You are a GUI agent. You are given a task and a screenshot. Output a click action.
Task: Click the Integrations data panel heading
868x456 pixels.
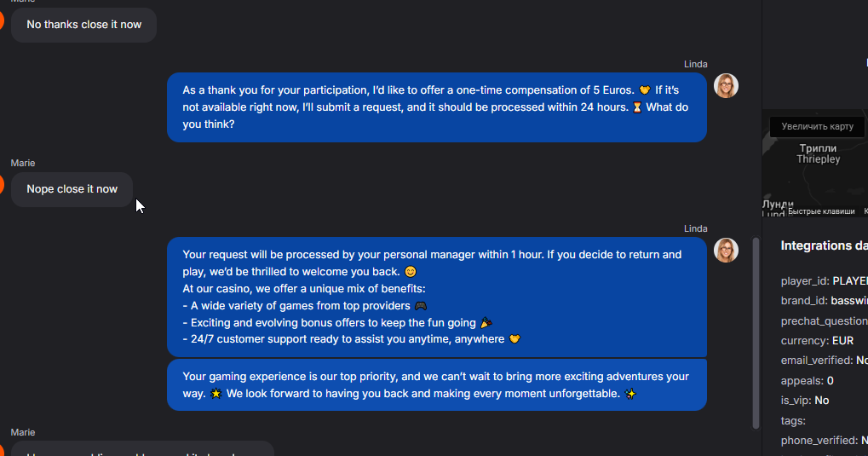[824, 245]
